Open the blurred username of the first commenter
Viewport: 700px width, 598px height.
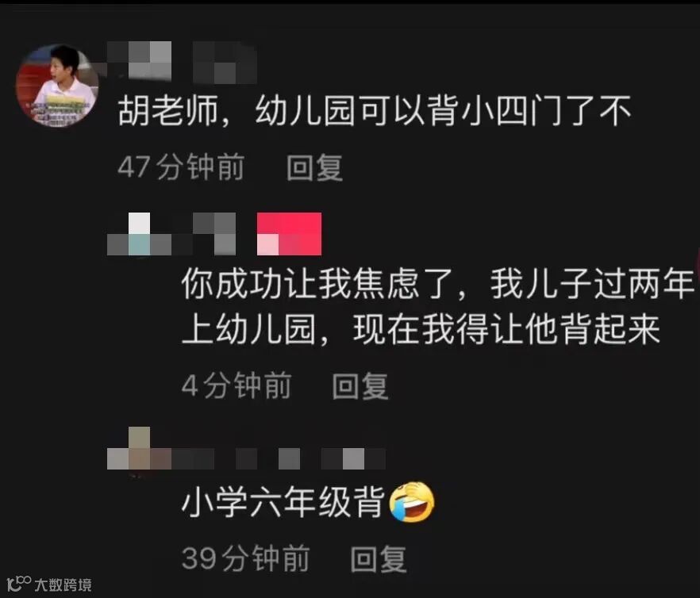click(x=183, y=63)
